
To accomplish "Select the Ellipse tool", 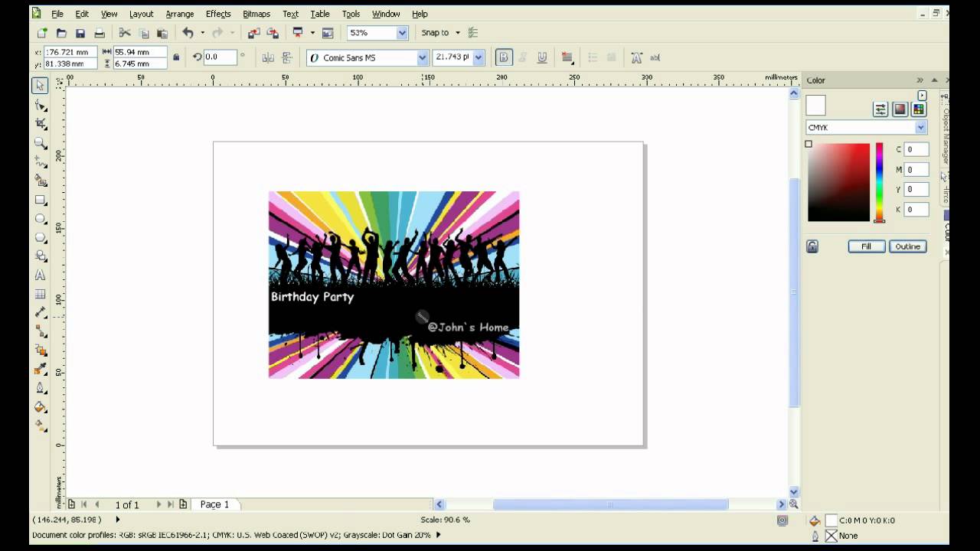I will [40, 219].
